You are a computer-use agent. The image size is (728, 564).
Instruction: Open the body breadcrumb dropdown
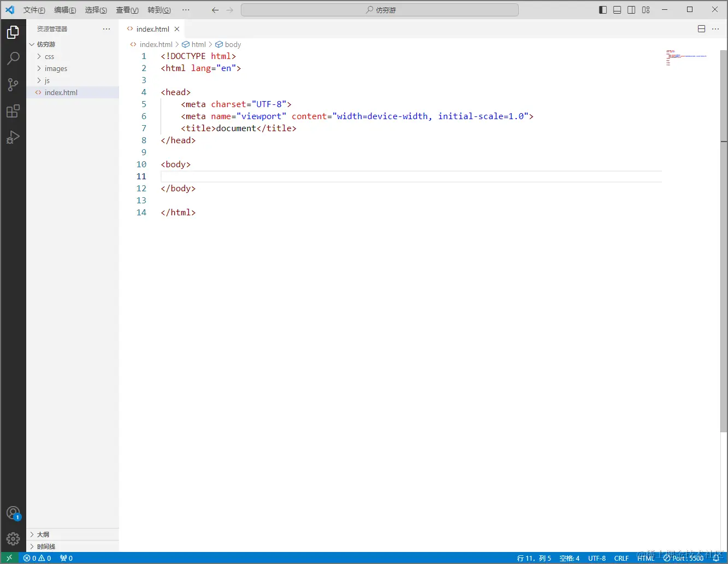228,44
